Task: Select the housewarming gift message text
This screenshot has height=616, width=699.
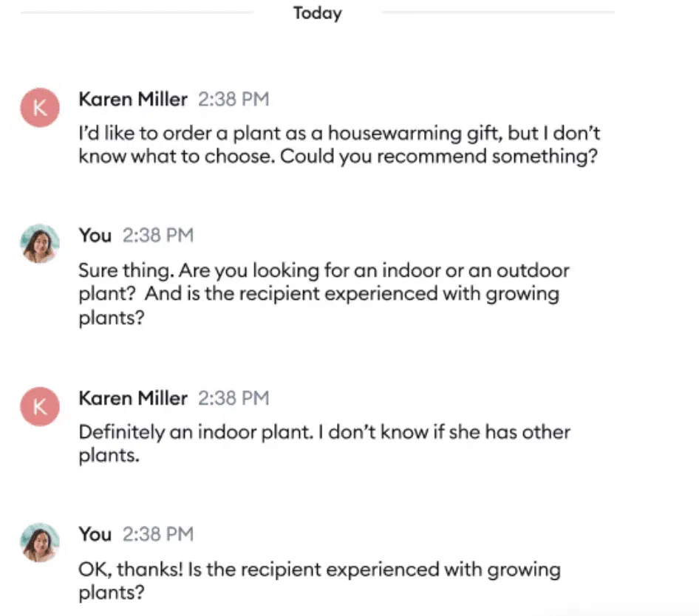Action: [x=339, y=145]
